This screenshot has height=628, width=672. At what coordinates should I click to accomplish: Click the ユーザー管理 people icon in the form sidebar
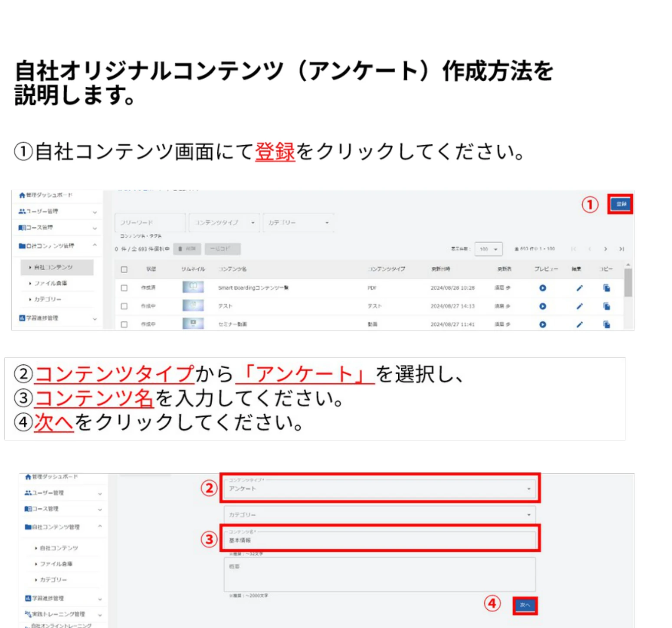tap(28, 493)
